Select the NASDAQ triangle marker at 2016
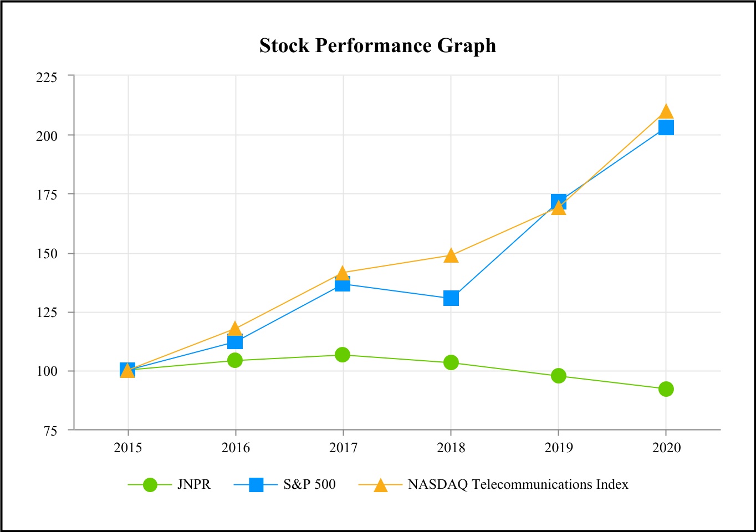The height and width of the screenshot is (532, 756). [235, 328]
